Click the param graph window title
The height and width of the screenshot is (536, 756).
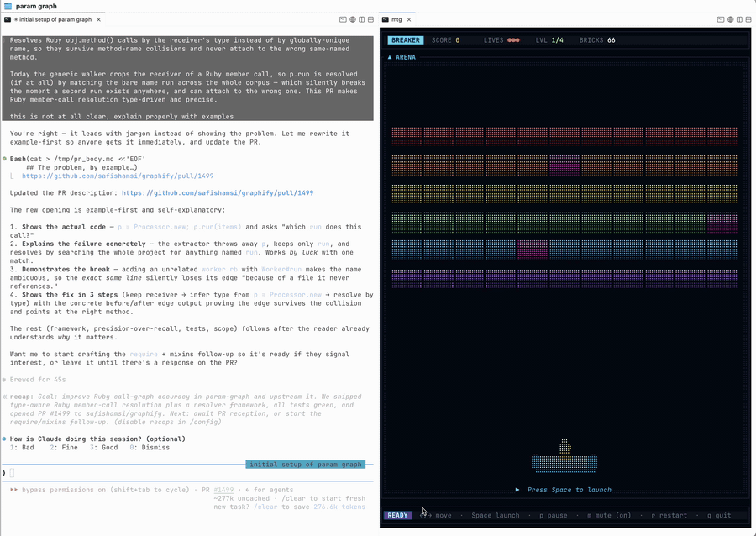[36, 6]
